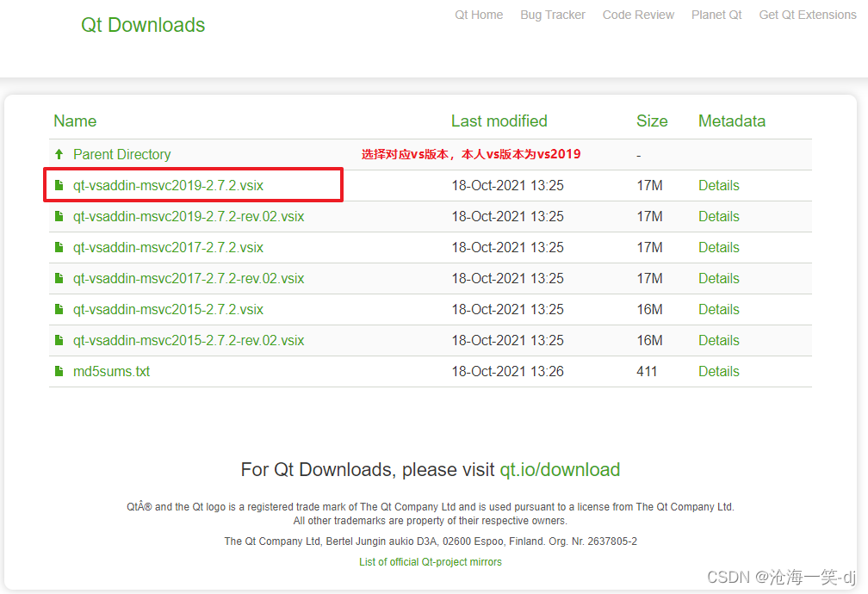Open the Parent Directory link
868x594 pixels.
click(x=121, y=154)
